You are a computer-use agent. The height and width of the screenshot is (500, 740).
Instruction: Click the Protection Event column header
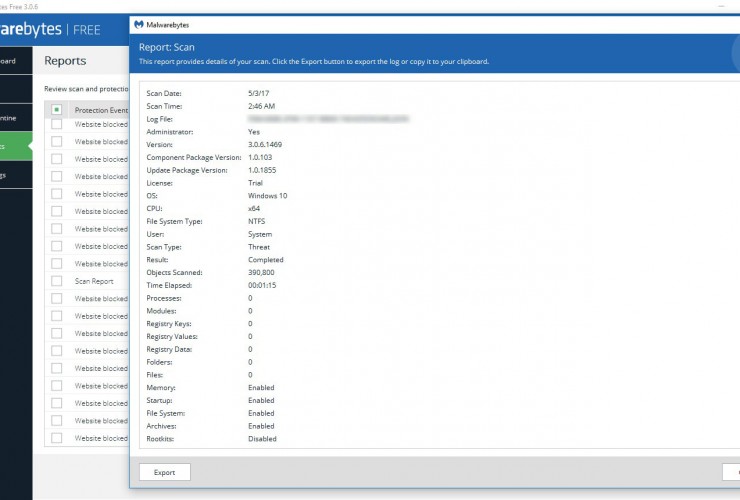100,110
